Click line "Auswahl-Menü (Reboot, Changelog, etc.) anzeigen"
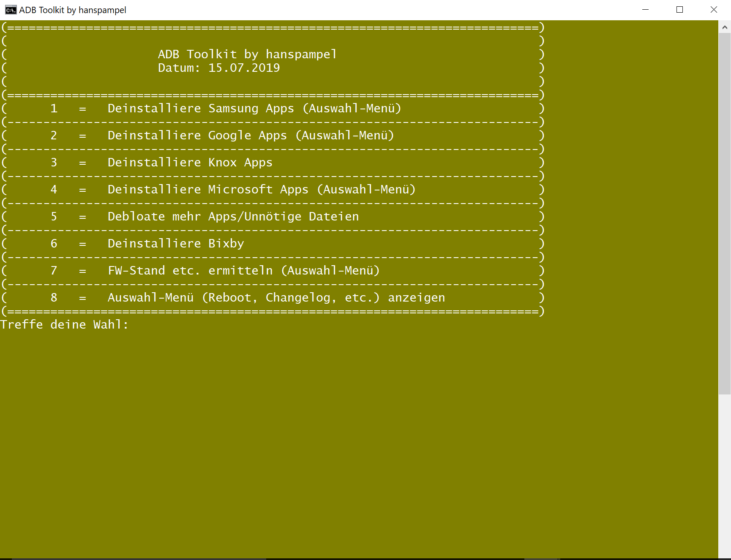The height and width of the screenshot is (560, 731). 276,298
